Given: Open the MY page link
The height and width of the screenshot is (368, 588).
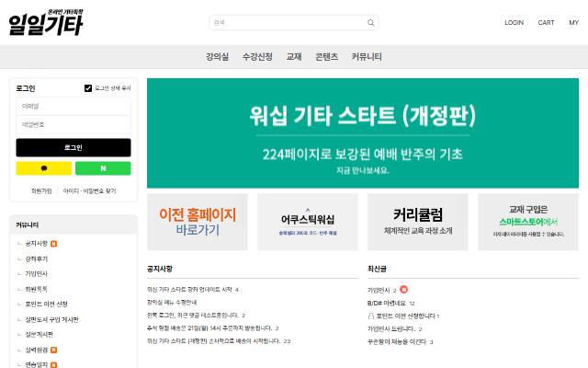Looking at the screenshot, I should (573, 22).
